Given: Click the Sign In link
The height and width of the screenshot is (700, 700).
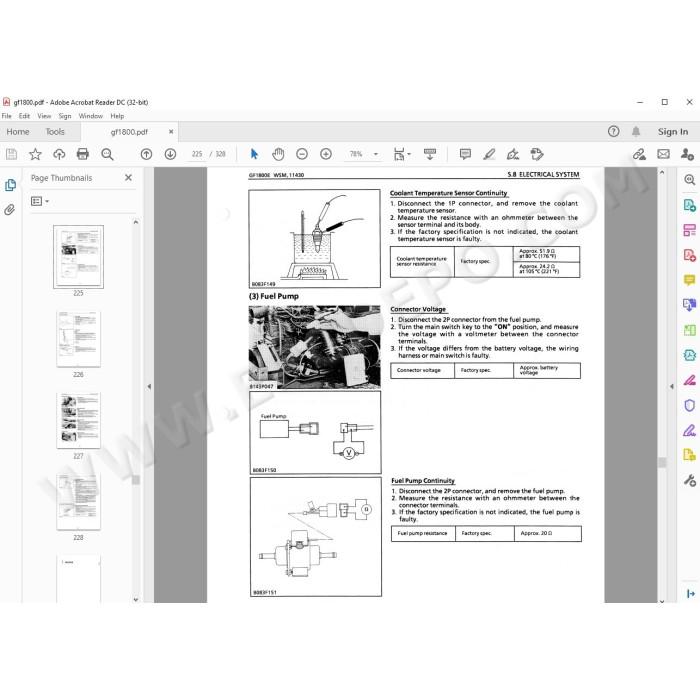Looking at the screenshot, I should point(673,132).
